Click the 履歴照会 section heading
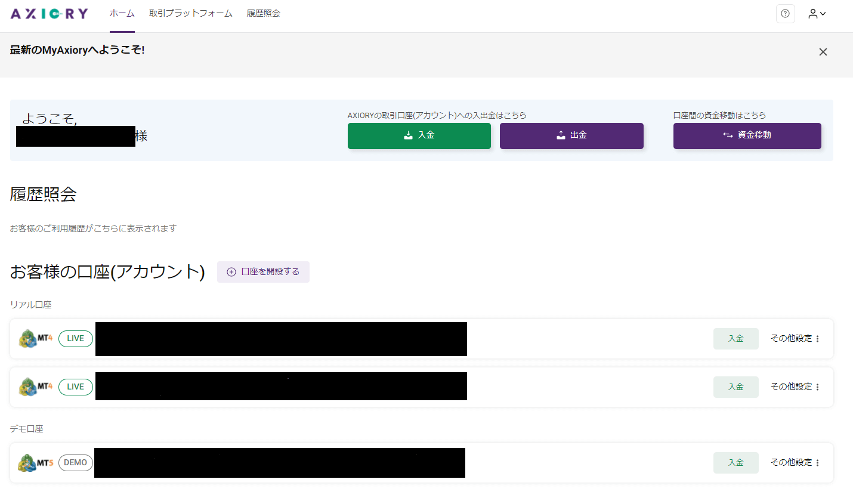This screenshot has width=853, height=504. tap(44, 194)
